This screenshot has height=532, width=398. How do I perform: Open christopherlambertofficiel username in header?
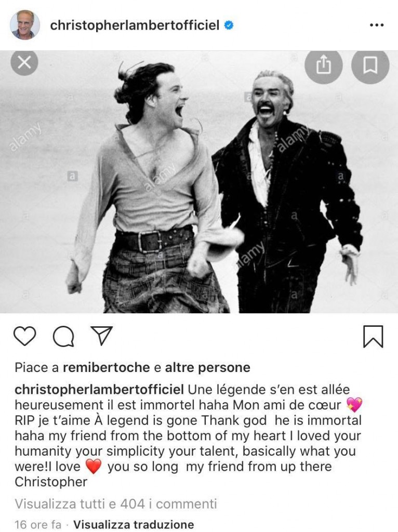[135, 25]
